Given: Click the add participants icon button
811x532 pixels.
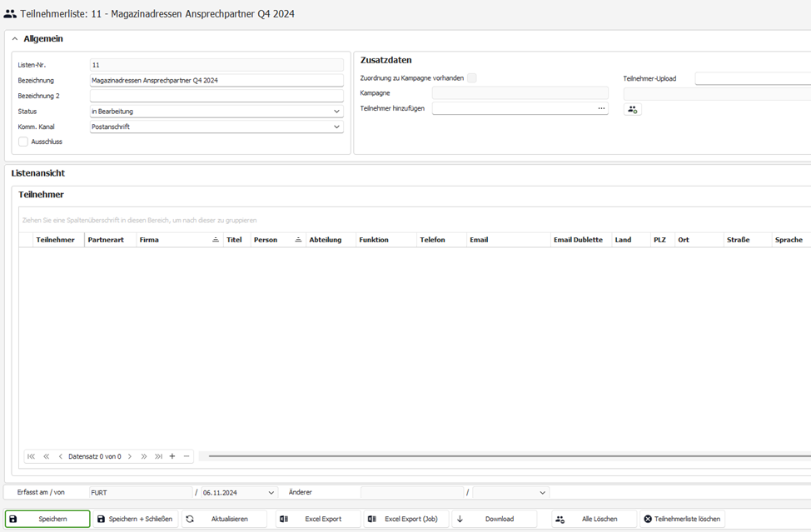Looking at the screenshot, I should (633, 109).
